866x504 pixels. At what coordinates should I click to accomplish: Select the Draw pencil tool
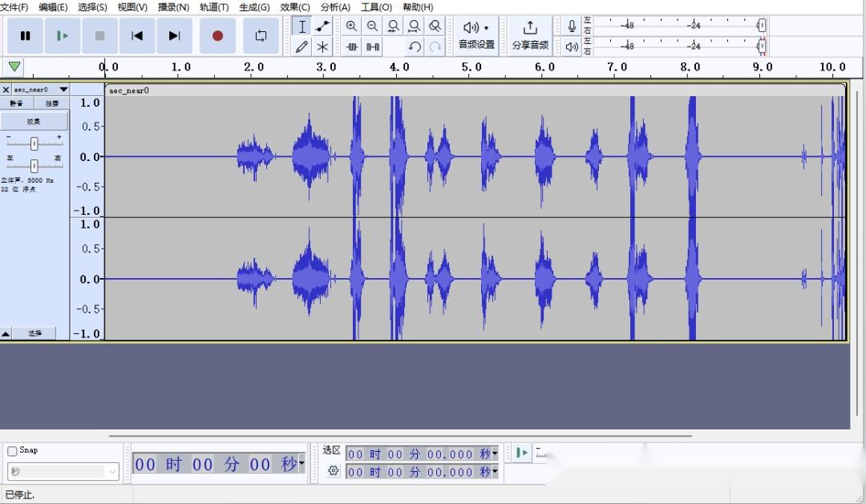click(301, 47)
